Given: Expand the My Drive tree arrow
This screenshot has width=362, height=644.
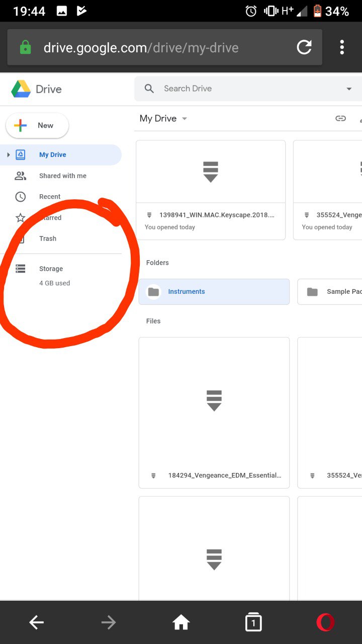Looking at the screenshot, I should (9, 155).
